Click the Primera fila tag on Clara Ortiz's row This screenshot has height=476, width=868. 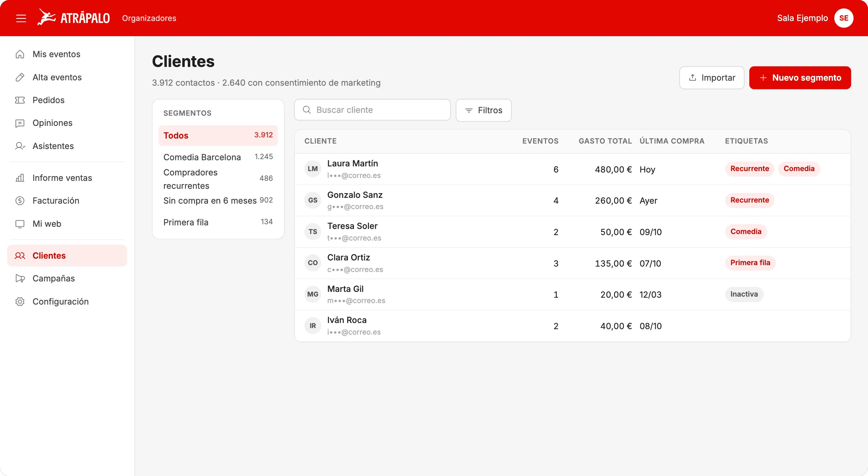[750, 263]
